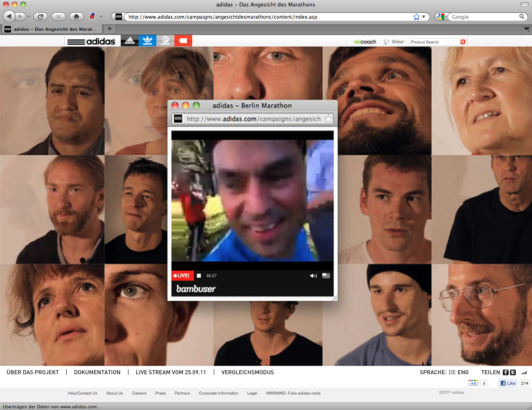The width and height of the screenshot is (532, 410).
Task: Click the Facebook Like button
Action: [x=508, y=383]
